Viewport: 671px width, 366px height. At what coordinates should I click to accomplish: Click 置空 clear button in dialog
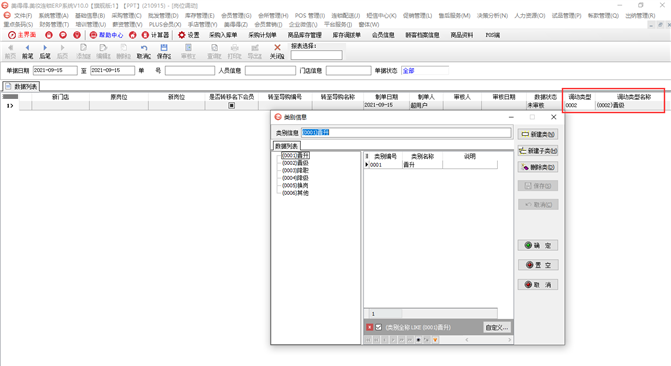coord(538,265)
